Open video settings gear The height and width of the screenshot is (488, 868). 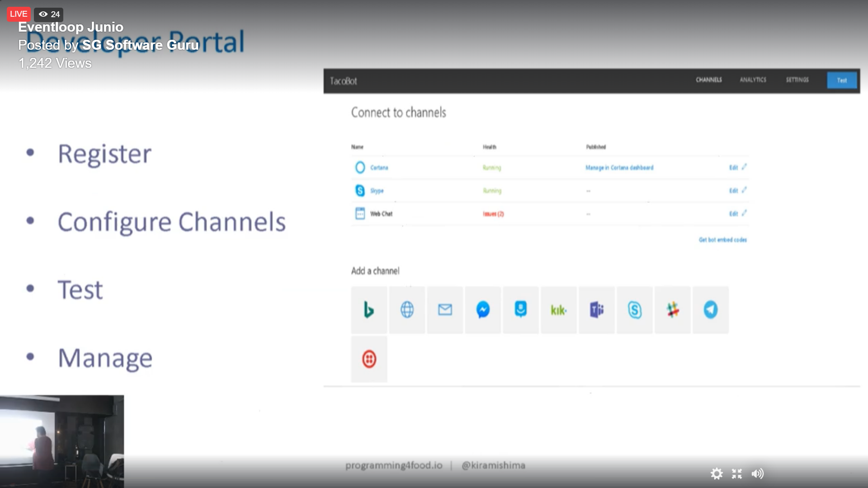coord(717,474)
